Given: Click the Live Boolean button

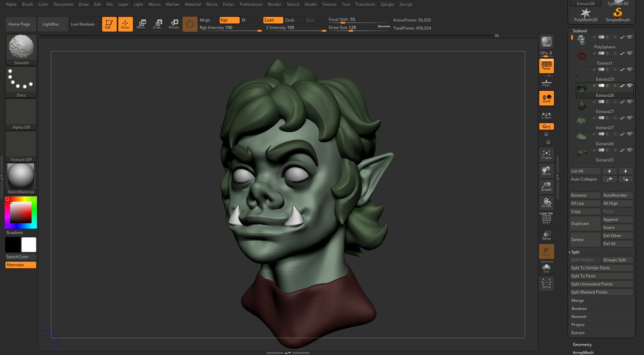Looking at the screenshot, I should point(83,24).
